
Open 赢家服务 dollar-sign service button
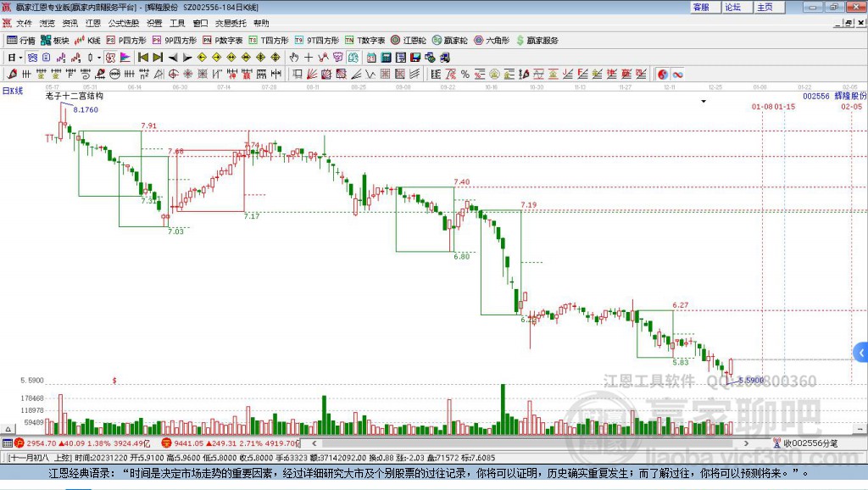pos(537,41)
